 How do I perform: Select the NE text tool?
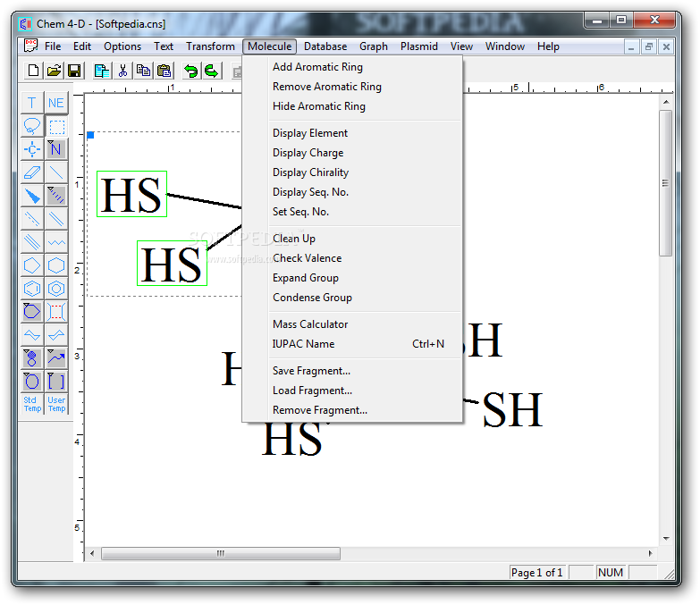tap(56, 103)
